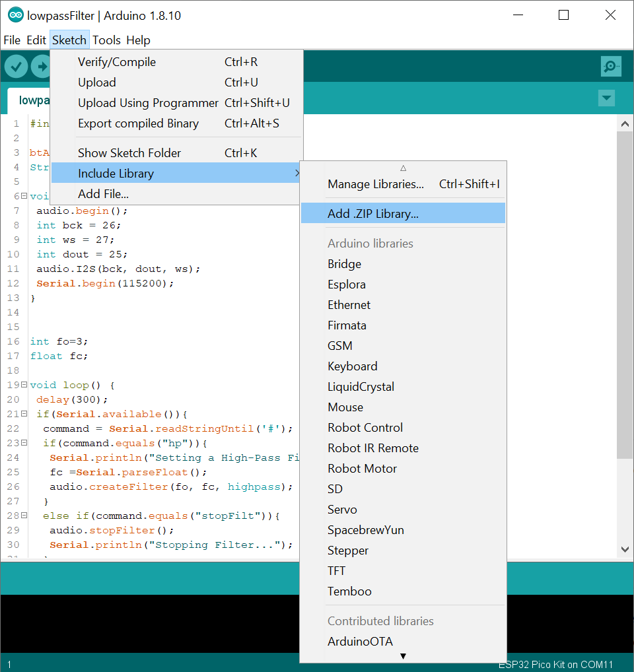The height and width of the screenshot is (672, 634).
Task: Click the line 'float fc;'
Action: click(x=59, y=356)
